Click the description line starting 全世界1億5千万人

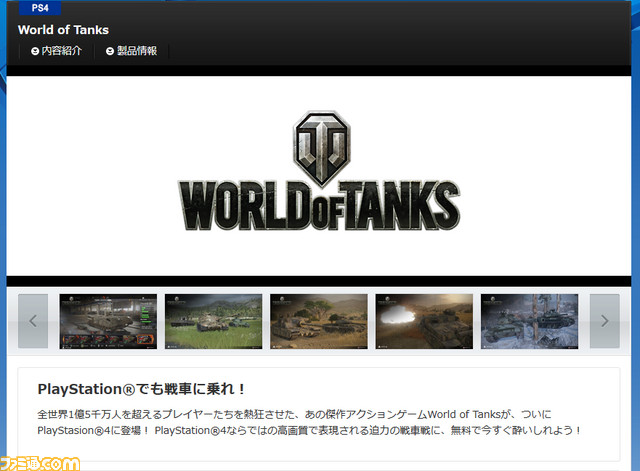294,415
